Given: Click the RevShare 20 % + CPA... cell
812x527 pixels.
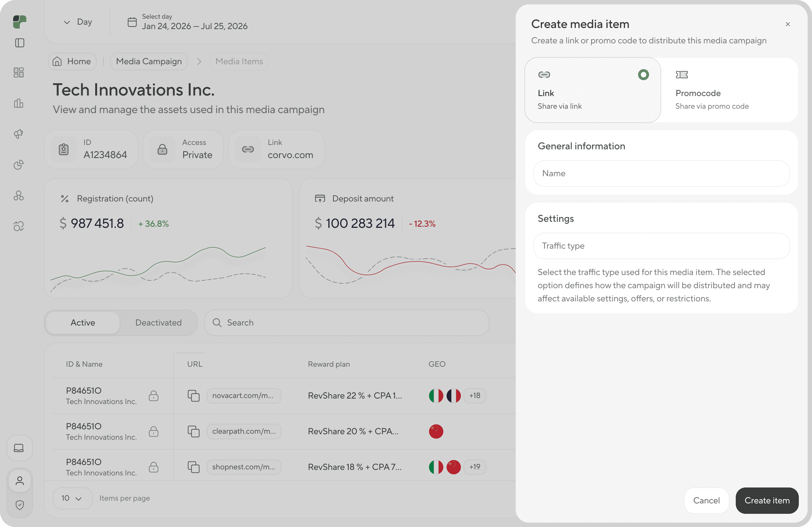Looking at the screenshot, I should click(353, 431).
